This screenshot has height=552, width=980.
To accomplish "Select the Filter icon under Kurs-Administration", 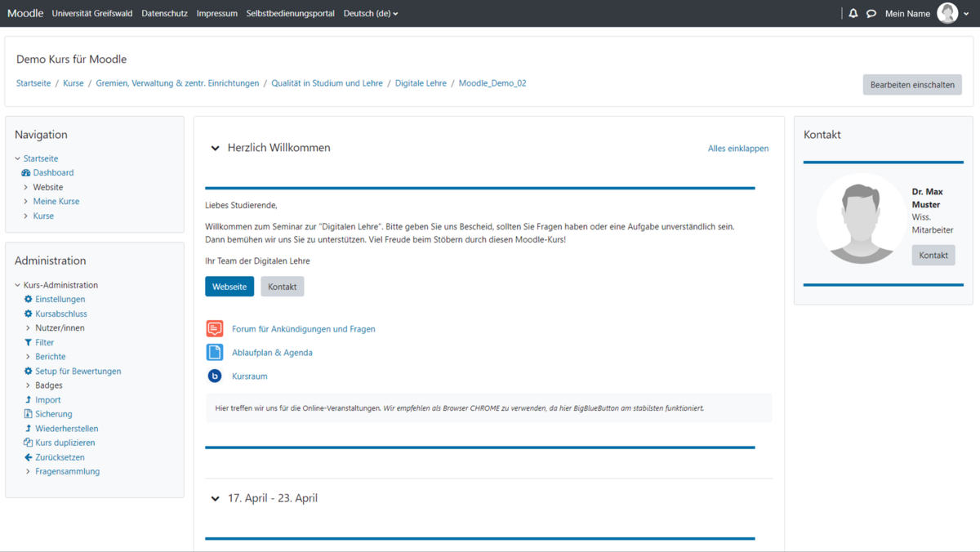I will 29,342.
